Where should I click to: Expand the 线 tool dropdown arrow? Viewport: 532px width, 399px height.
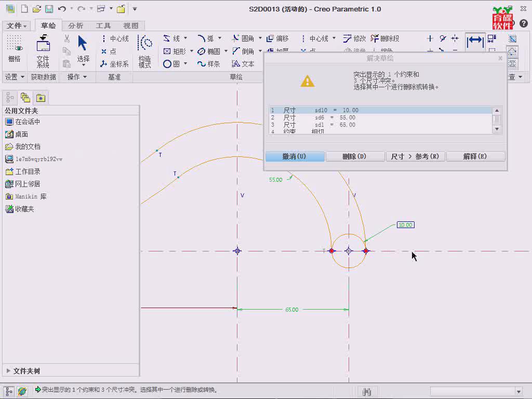tap(185, 38)
